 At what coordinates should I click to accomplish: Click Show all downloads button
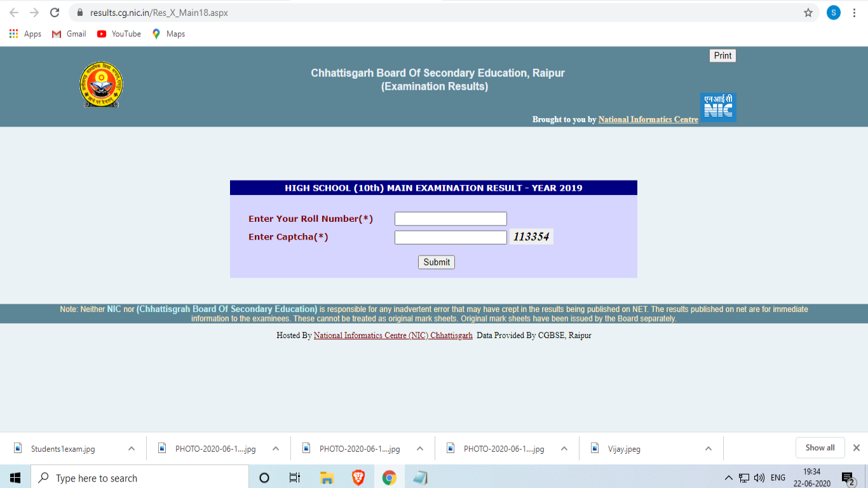coord(820,448)
